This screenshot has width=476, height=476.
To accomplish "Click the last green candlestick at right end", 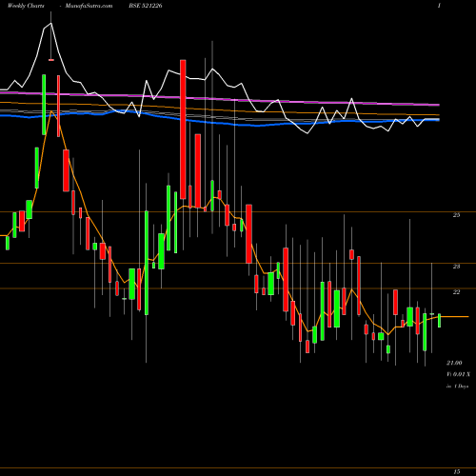I will coord(440,321).
